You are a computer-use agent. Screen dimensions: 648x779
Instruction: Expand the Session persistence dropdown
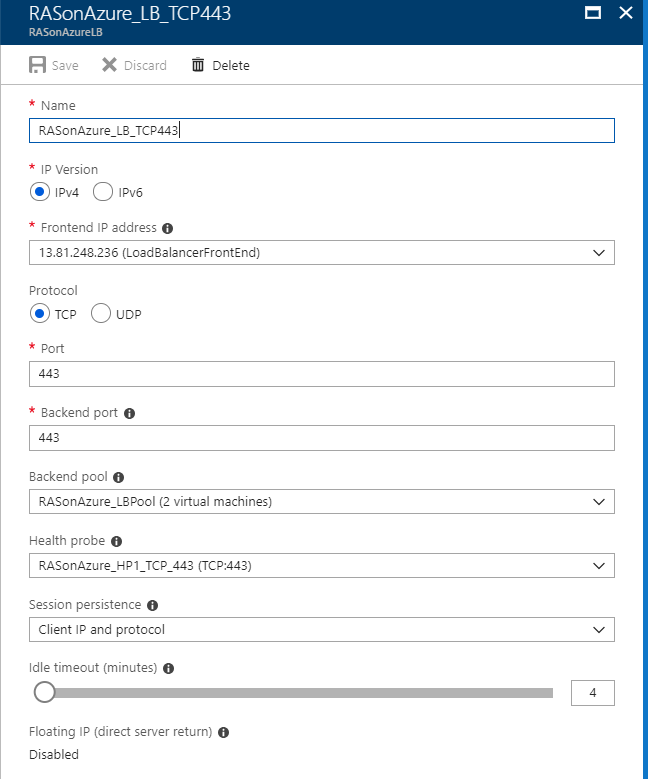click(321, 629)
